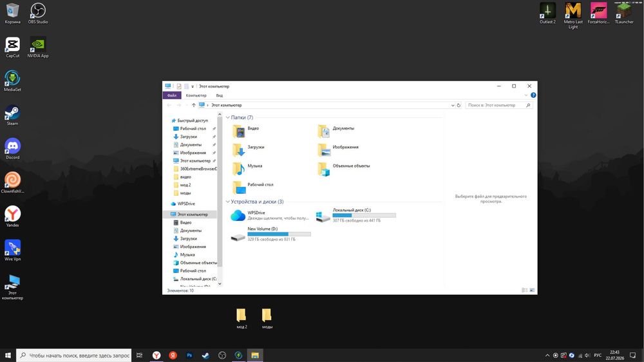Open the blue help question mark icon

pos(533,95)
